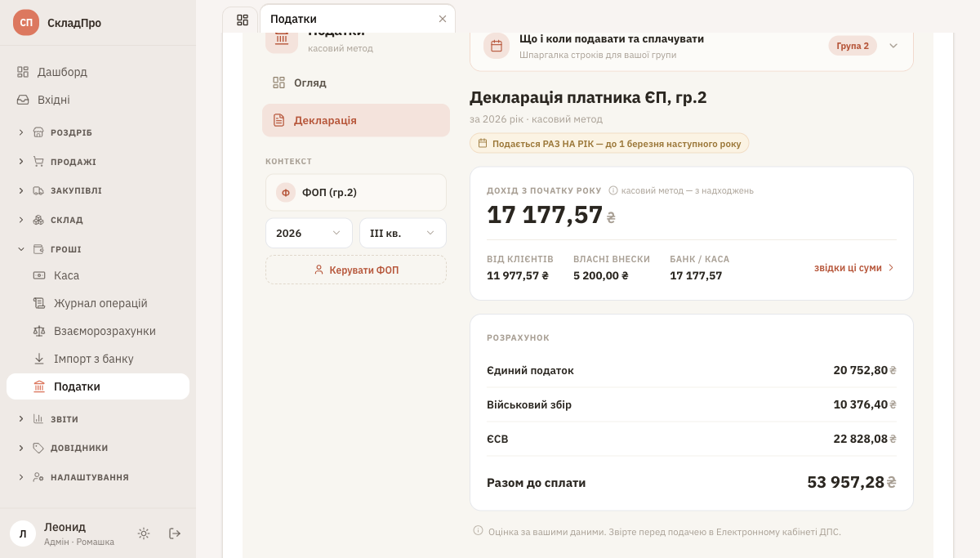Select the Декларація view

356,120
